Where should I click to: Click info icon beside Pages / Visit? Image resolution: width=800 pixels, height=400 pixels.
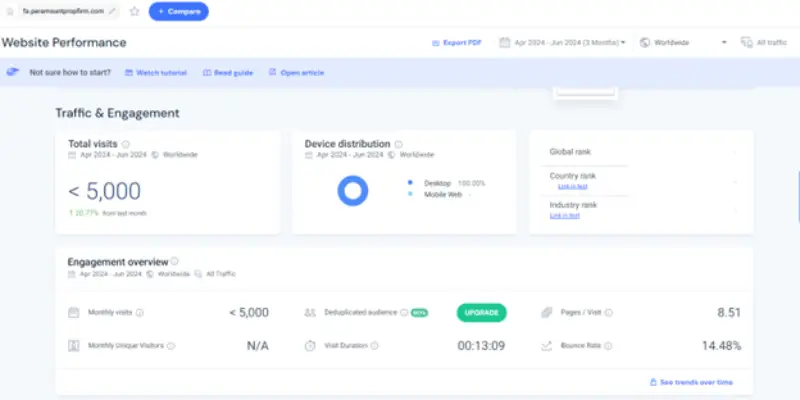pyautogui.click(x=609, y=313)
